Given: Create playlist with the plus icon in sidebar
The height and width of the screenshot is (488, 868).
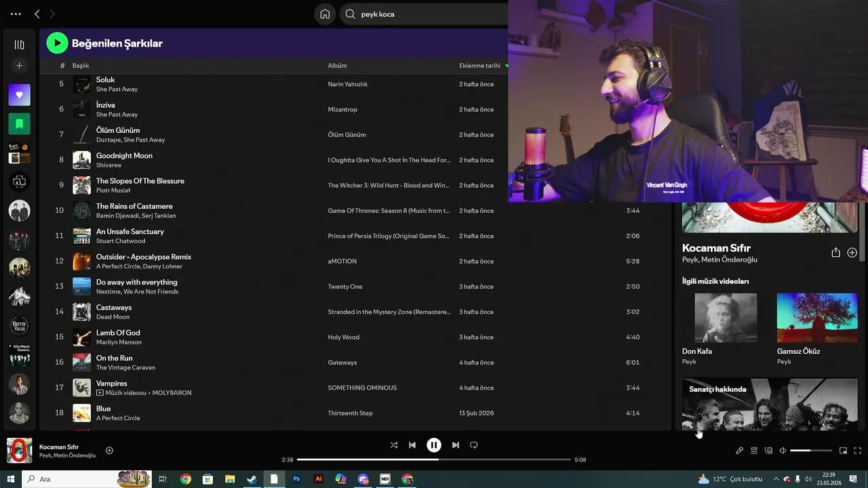Looking at the screenshot, I should 19,66.
